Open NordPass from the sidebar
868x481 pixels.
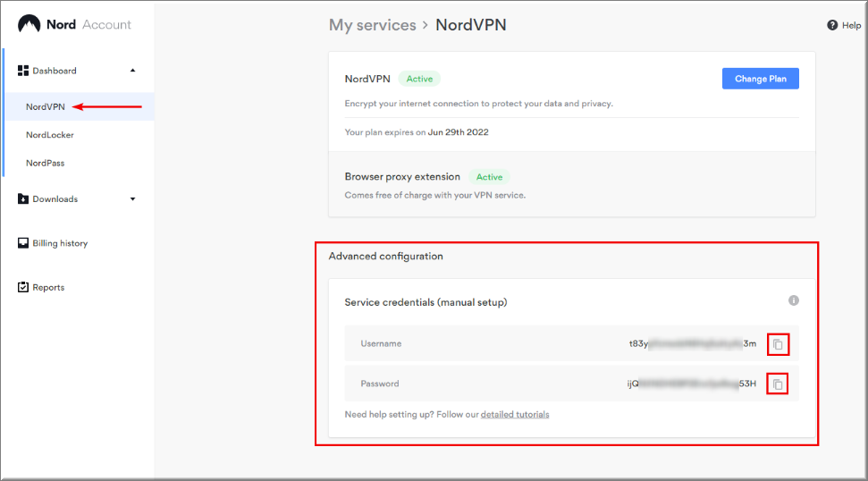point(46,164)
